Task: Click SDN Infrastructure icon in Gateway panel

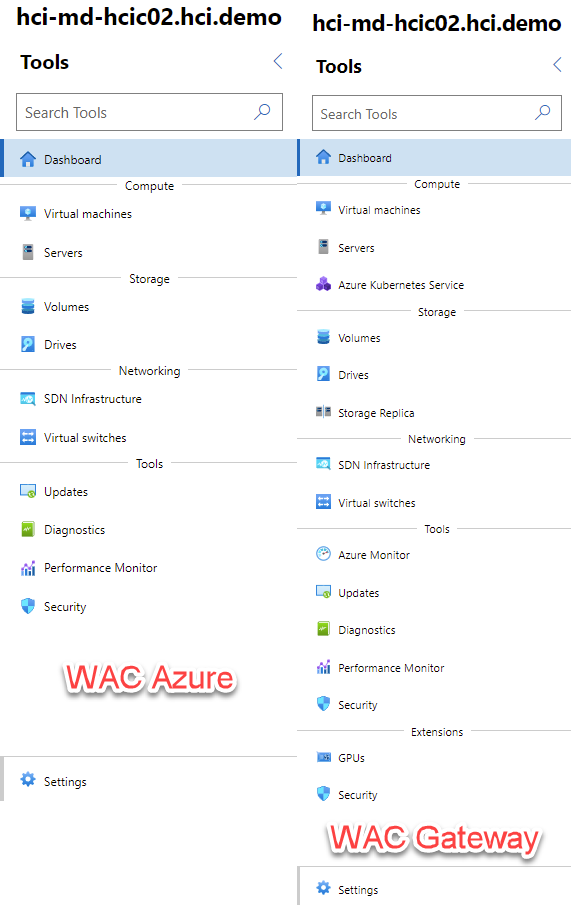Action: point(323,464)
